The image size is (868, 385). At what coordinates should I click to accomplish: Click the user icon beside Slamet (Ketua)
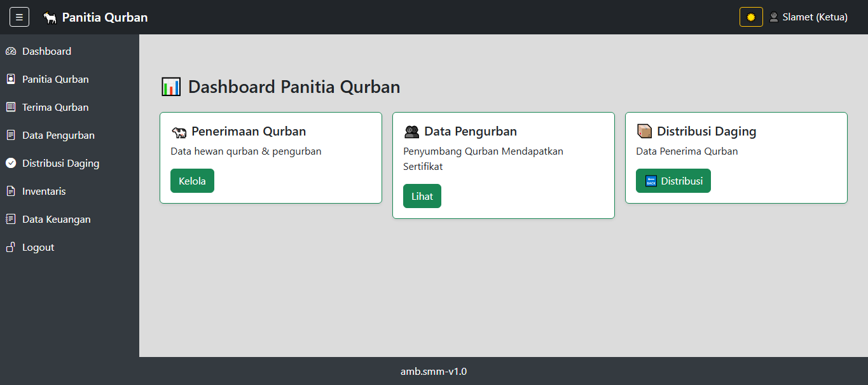(x=773, y=17)
